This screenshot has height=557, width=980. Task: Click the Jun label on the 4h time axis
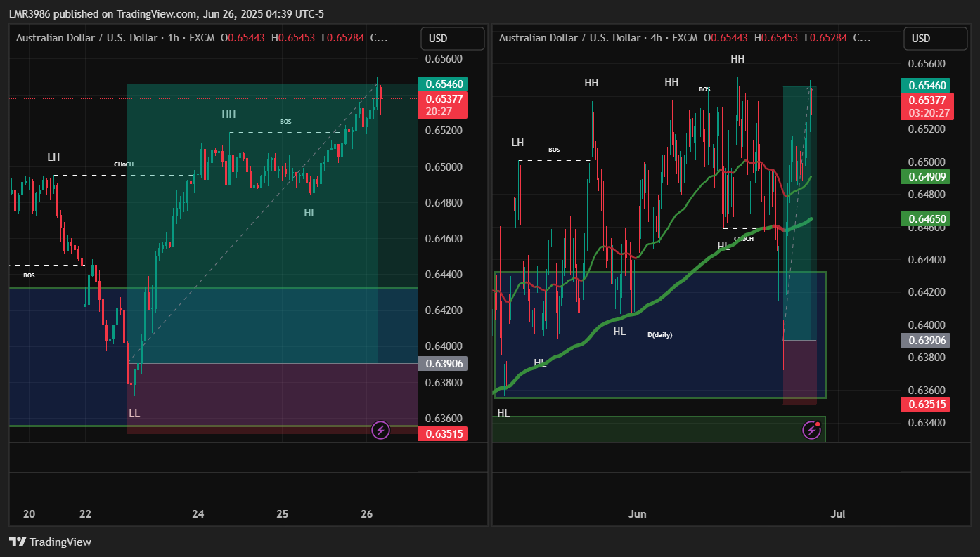tap(637, 514)
